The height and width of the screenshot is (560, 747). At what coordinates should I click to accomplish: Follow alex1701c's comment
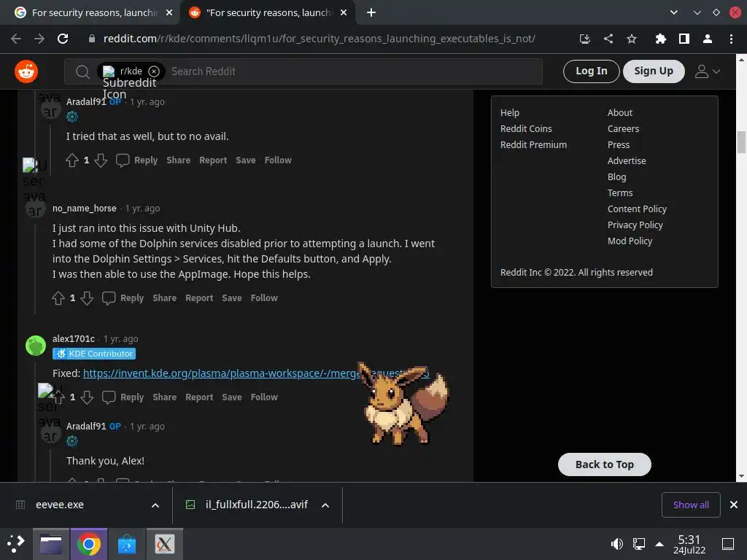coord(264,397)
